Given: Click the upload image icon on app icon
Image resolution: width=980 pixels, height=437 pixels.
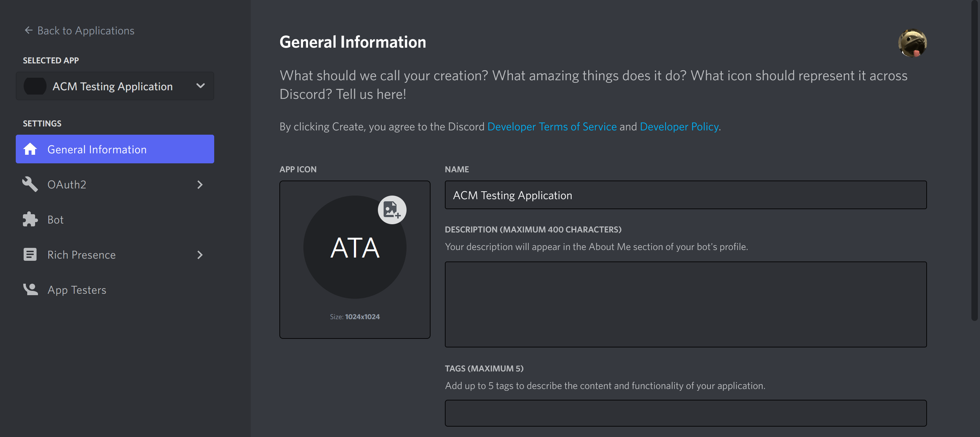Looking at the screenshot, I should click(392, 210).
